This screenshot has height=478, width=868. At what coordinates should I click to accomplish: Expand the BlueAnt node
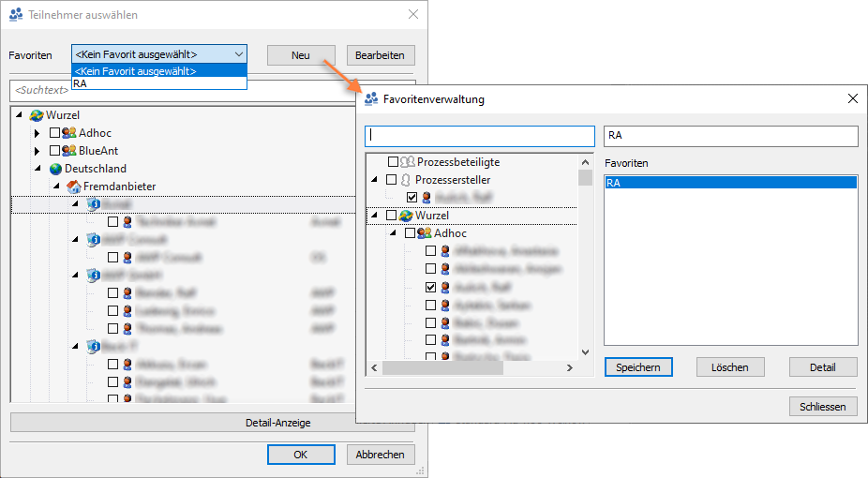point(37,151)
